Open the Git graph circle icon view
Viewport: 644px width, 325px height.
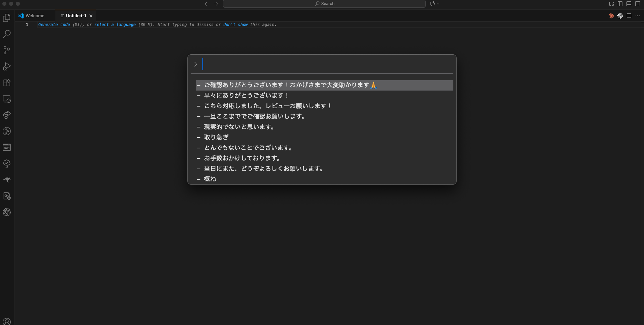tap(7, 131)
